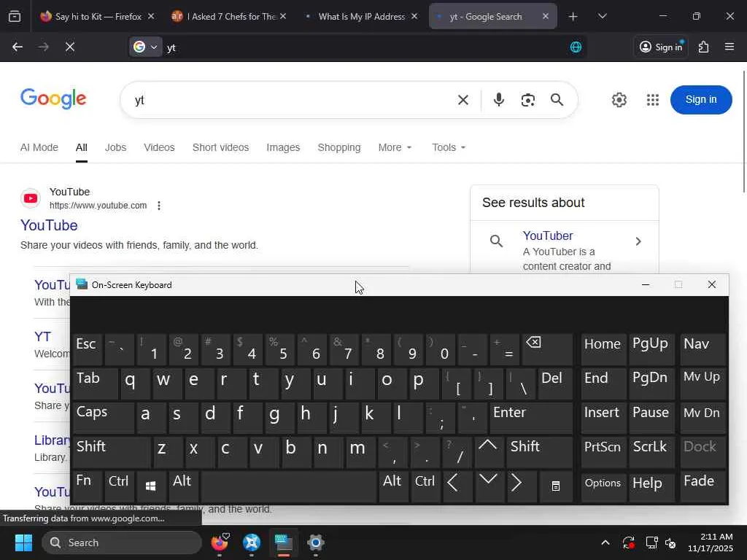Open Google Lens image search icon
This screenshot has width=747, height=560.
[528, 100]
